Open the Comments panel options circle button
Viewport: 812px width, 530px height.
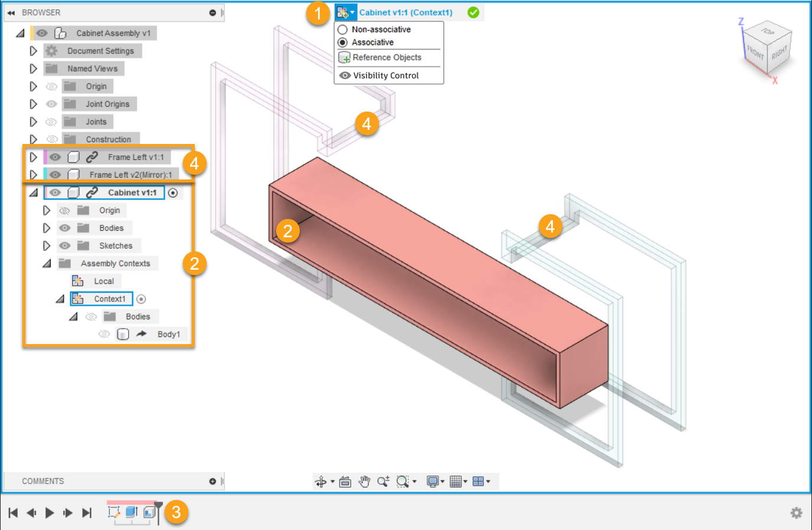click(x=212, y=482)
